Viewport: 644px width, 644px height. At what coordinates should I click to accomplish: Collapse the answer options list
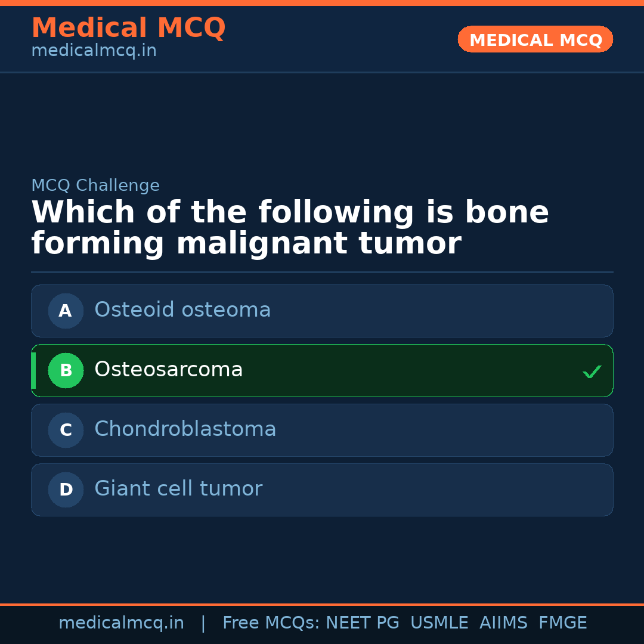pyautogui.click(x=322, y=400)
